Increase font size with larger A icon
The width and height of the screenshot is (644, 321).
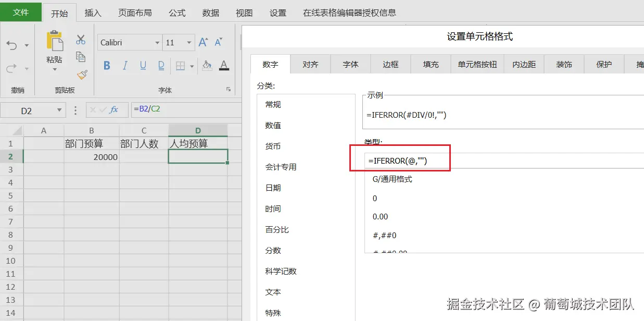pos(204,42)
